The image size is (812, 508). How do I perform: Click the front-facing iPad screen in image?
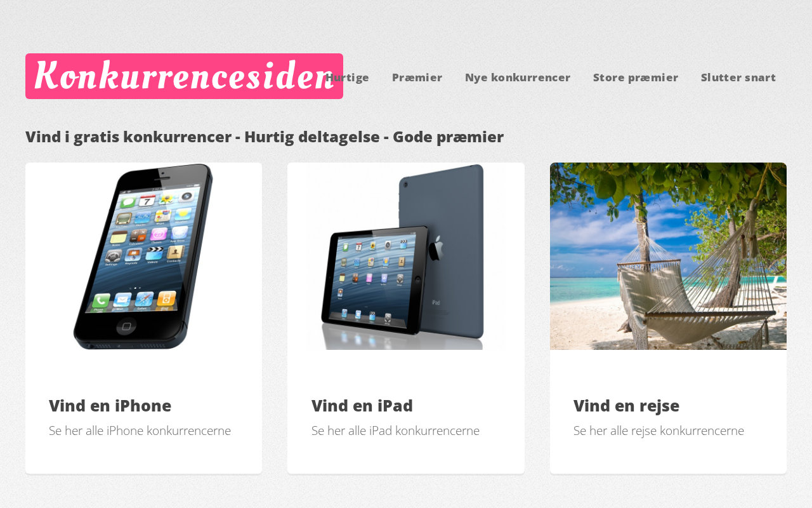[370, 279]
